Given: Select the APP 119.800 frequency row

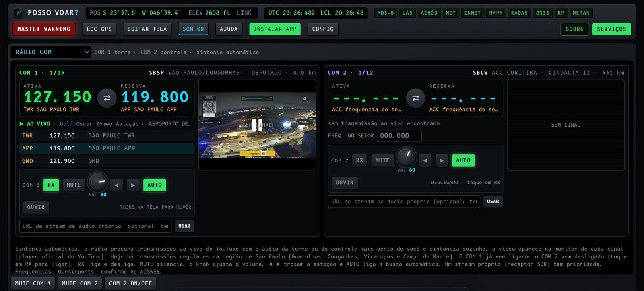Looking at the screenshot, I should [x=107, y=148].
